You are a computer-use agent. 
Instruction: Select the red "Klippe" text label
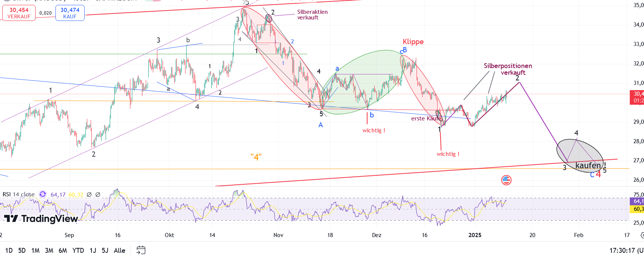point(413,42)
